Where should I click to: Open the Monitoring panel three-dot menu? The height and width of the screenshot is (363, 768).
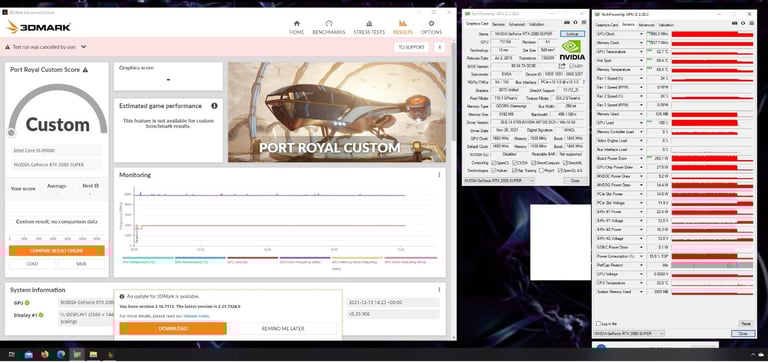pyautogui.click(x=439, y=175)
